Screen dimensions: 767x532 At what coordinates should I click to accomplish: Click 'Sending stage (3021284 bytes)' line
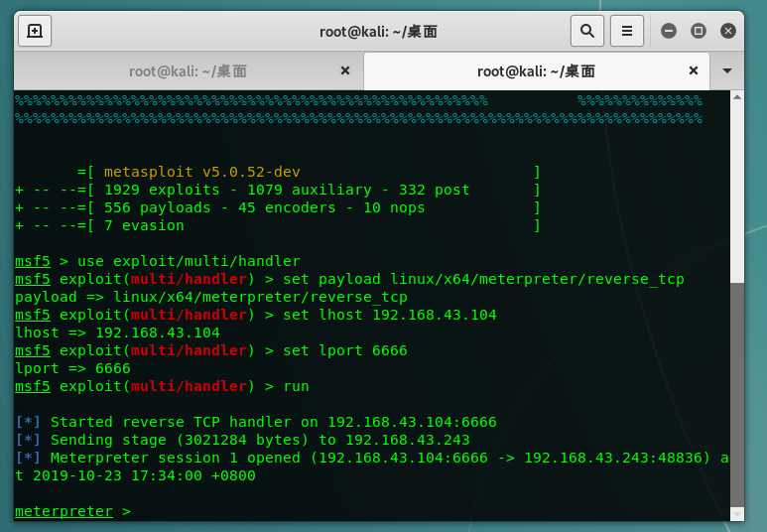coord(242,440)
